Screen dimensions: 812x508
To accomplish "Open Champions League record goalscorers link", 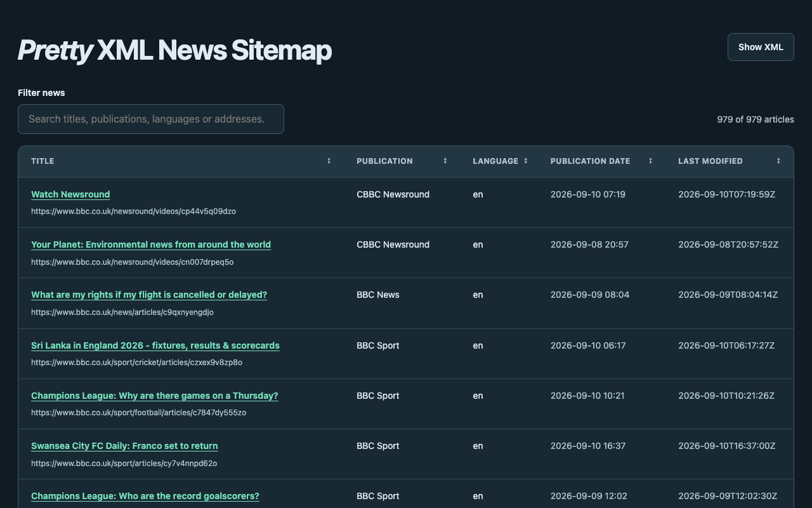I will (145, 496).
